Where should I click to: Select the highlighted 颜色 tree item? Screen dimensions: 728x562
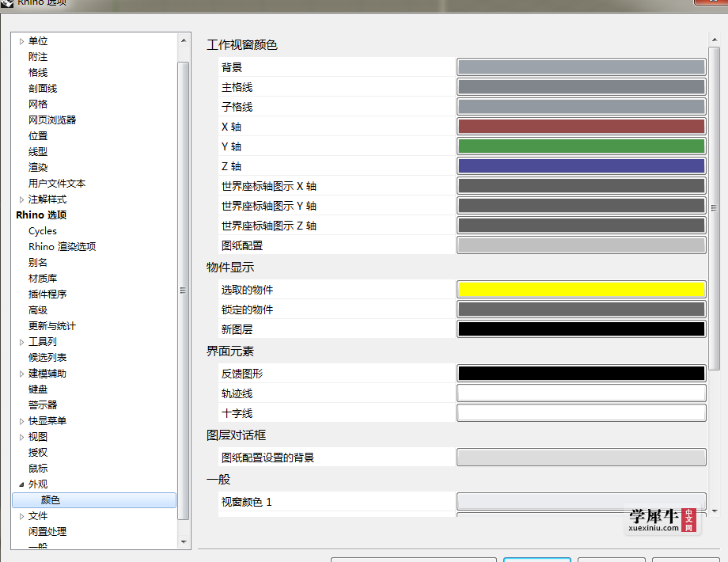tap(94, 499)
